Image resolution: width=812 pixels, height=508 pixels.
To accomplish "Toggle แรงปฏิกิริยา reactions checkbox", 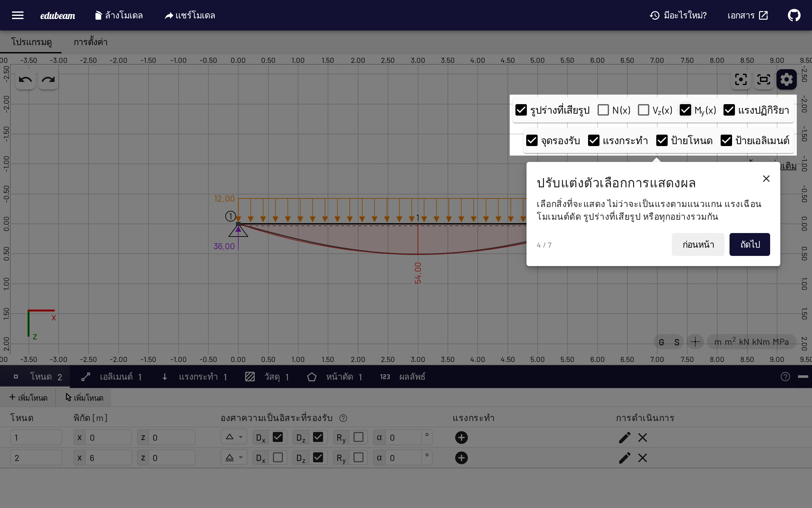I will (729, 110).
